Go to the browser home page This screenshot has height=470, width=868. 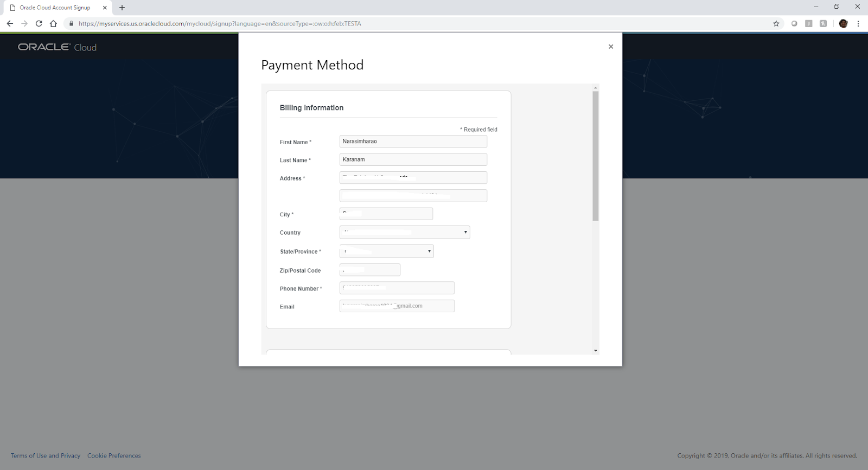53,23
